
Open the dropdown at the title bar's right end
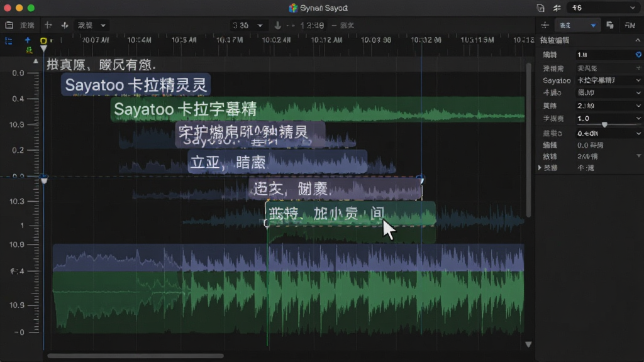click(x=603, y=8)
